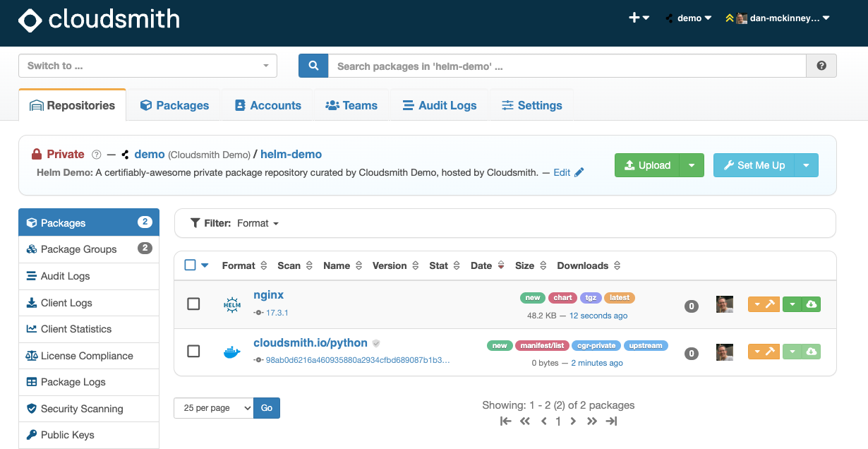Sort by the Scan column
868x449 pixels.
295,265
